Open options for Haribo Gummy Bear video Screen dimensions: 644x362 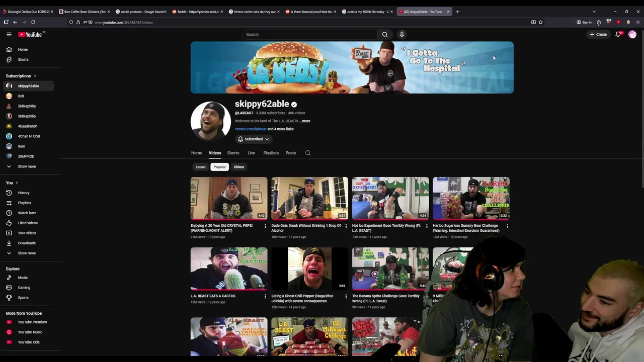507,226
